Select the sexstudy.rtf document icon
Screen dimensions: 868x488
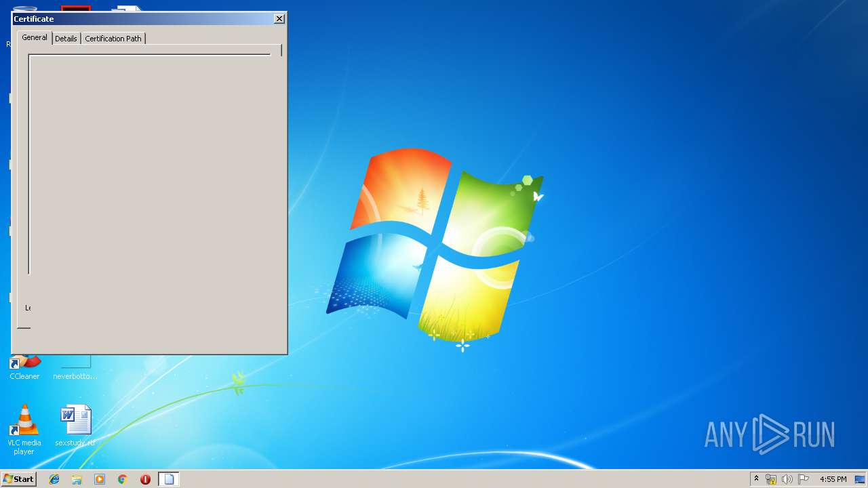75,426
